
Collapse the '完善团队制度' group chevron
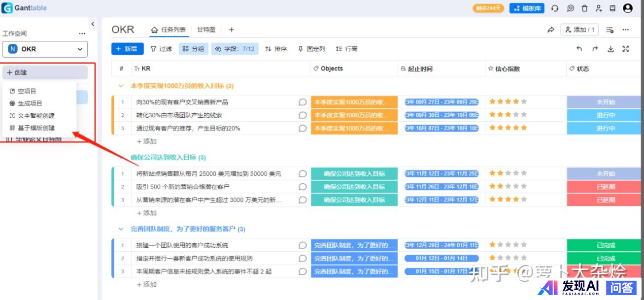[121, 229]
